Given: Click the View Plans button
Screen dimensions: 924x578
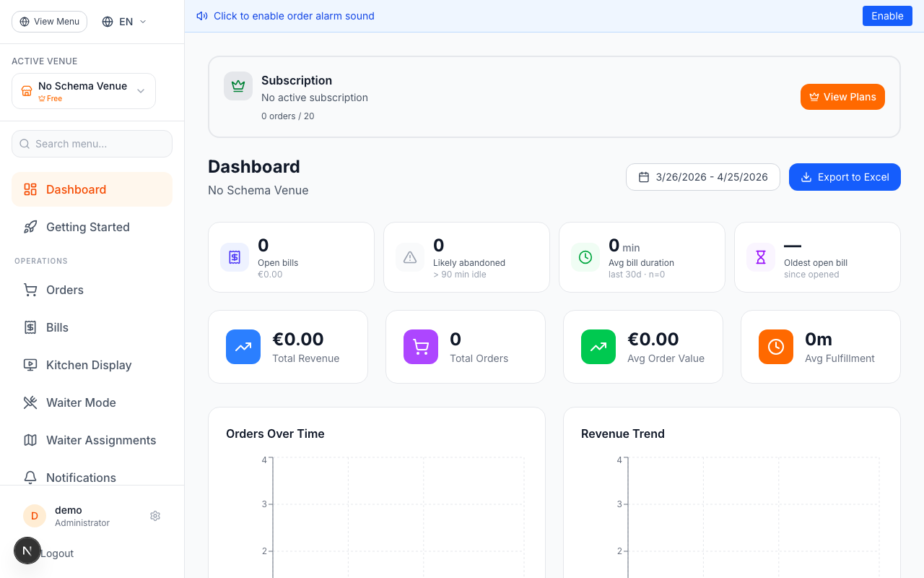Looking at the screenshot, I should [842, 96].
